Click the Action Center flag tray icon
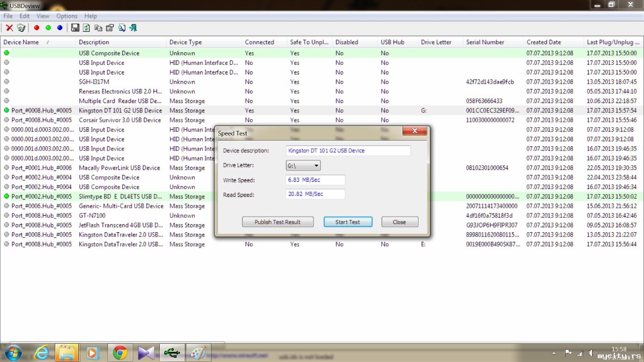Screen dimensions: 644x362 point(568,353)
